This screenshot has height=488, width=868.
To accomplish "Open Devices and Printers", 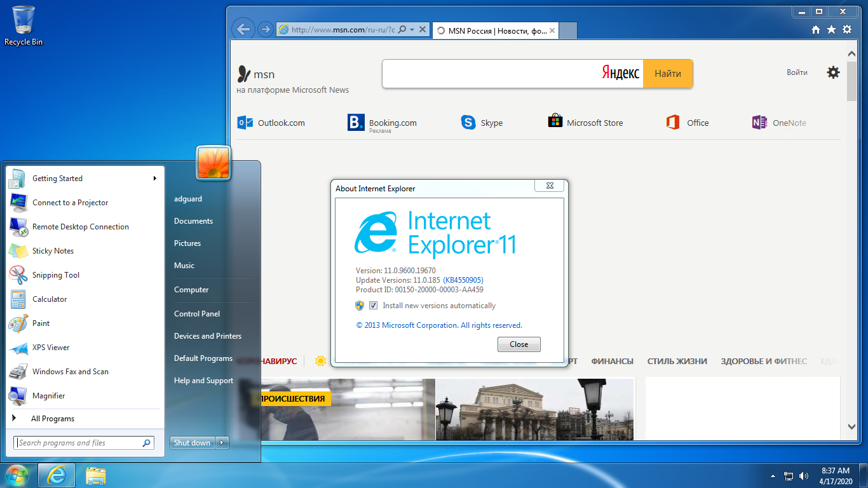I will [208, 336].
